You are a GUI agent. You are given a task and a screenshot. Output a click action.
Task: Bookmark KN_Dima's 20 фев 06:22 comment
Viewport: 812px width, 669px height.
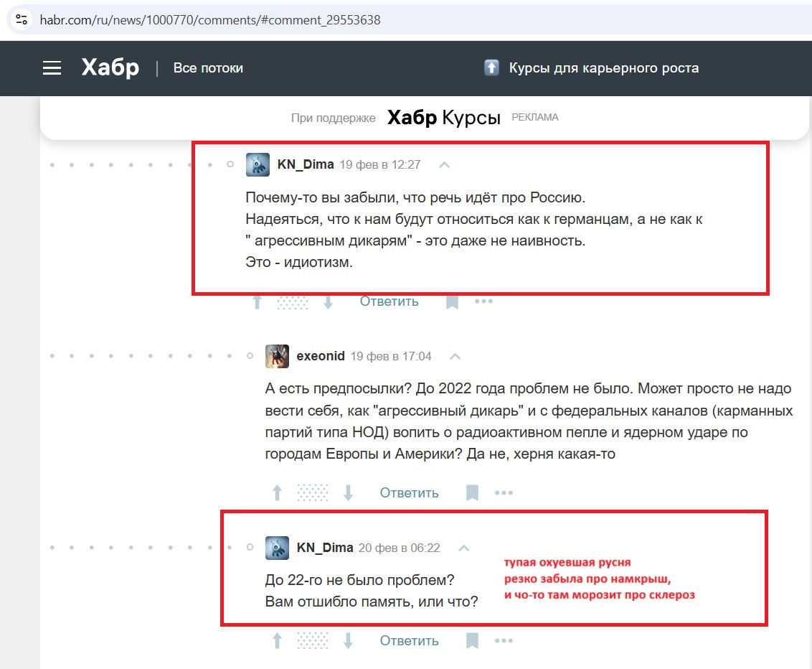(472, 640)
